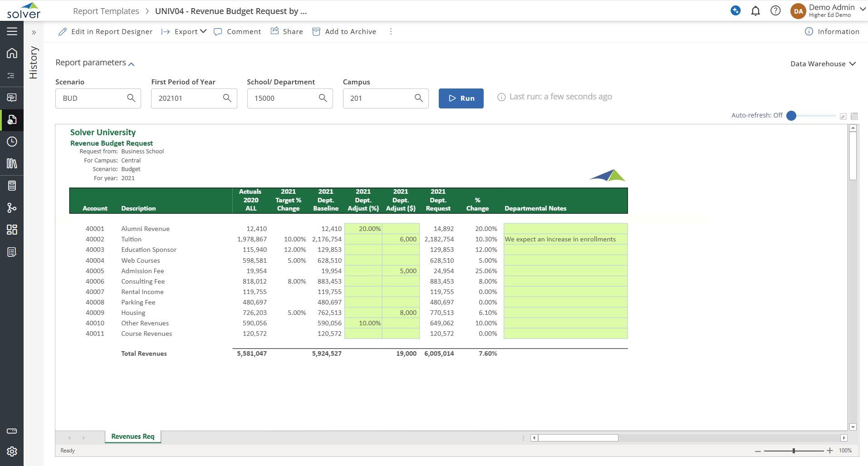Click Report Templates breadcrumb
The image size is (868, 466).
click(x=106, y=11)
